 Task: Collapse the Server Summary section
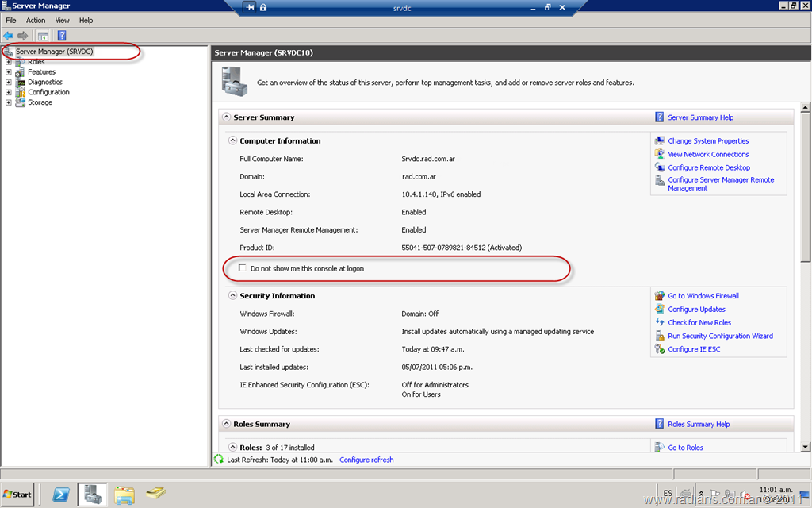coord(225,117)
